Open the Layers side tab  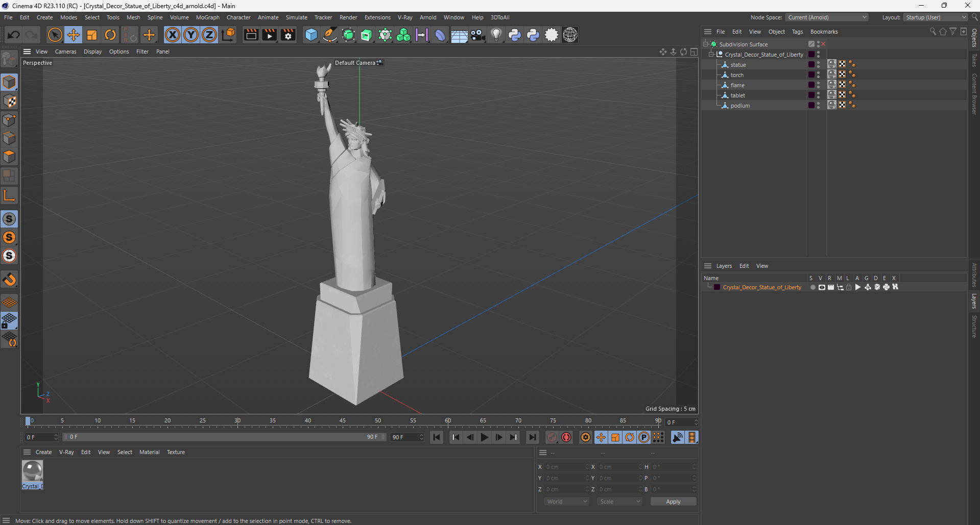(974, 301)
